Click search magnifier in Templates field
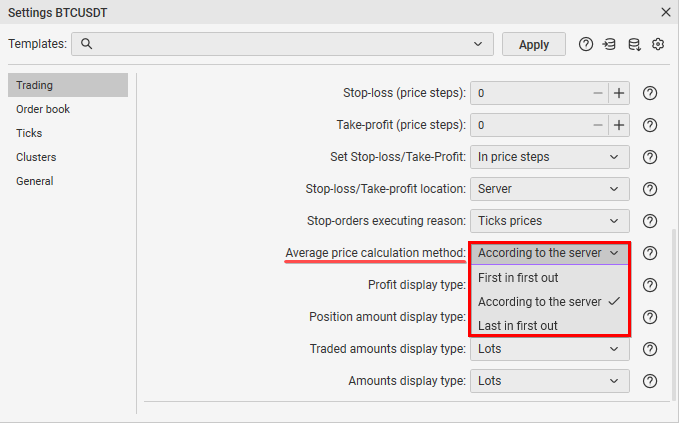 point(86,44)
